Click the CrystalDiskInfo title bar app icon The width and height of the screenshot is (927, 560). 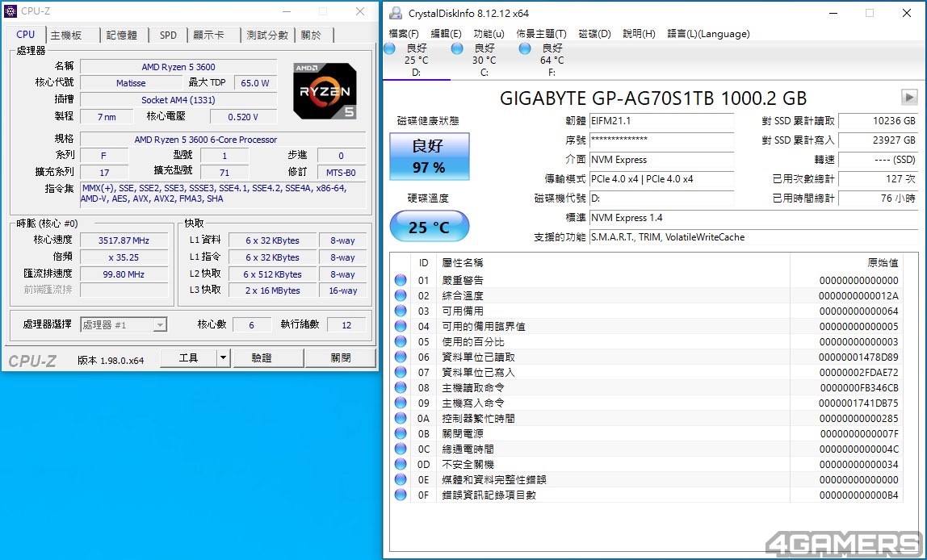[396, 13]
